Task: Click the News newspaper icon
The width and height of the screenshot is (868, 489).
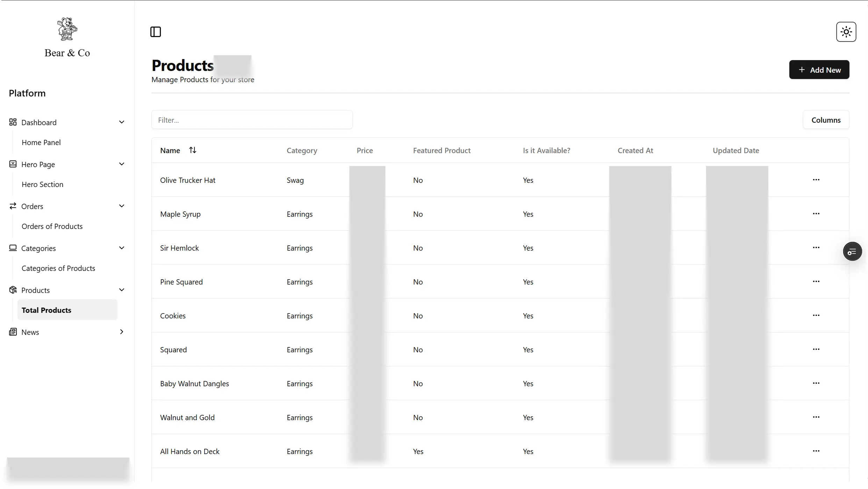Action: 13,332
